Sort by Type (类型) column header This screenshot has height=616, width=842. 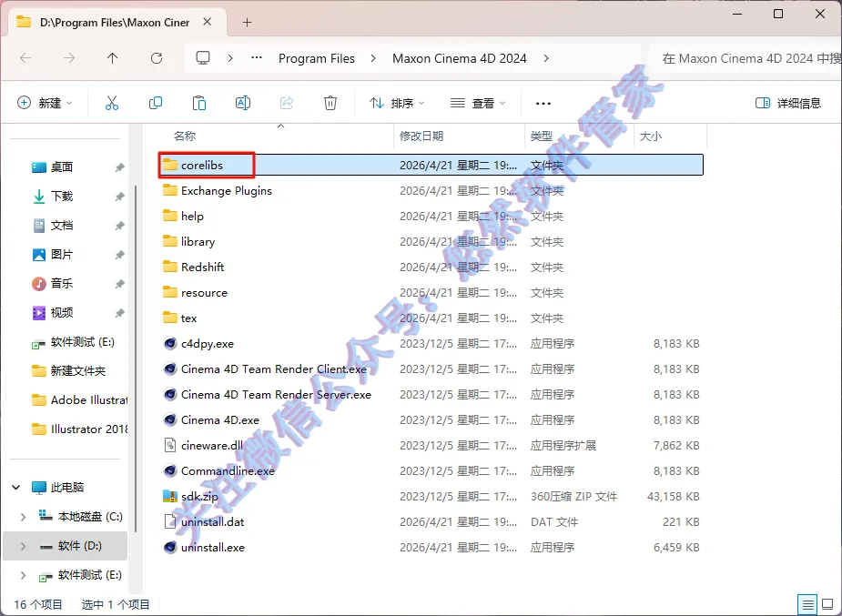(542, 136)
